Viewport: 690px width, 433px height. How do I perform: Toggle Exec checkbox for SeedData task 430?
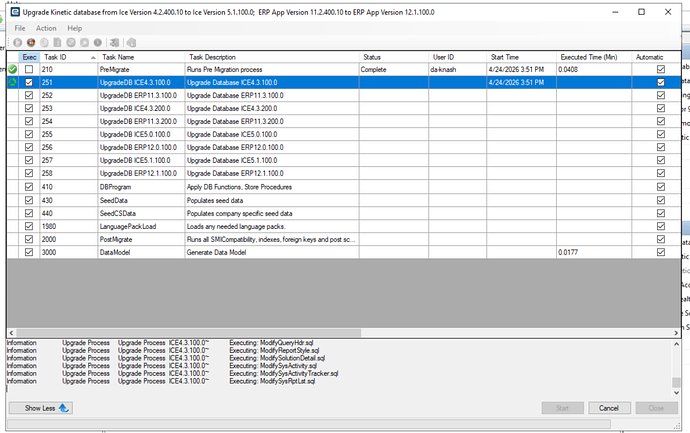coord(29,200)
